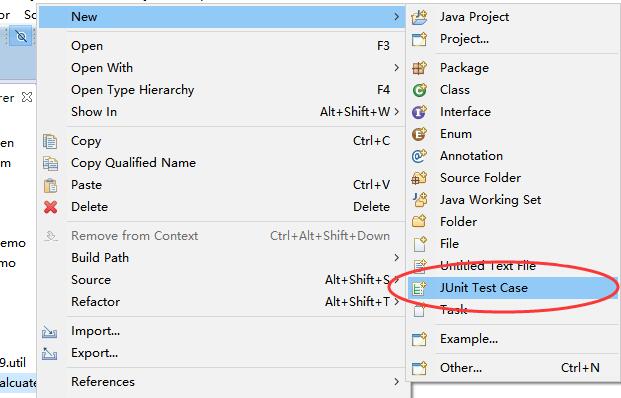Select the Source Folder icon
621x398 pixels.
(419, 178)
